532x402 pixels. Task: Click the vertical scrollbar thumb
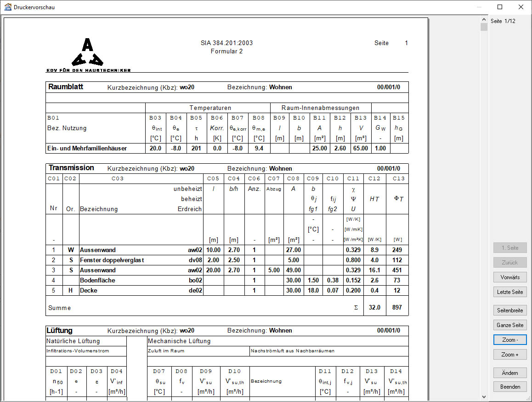tap(484, 27)
